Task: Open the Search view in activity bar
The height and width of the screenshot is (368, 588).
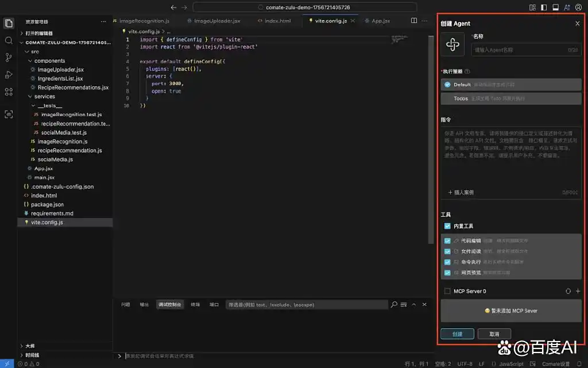Action: (9, 40)
